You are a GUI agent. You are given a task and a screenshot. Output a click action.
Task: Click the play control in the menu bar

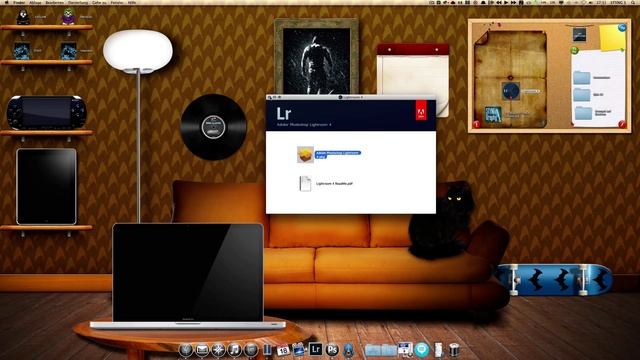506,2
